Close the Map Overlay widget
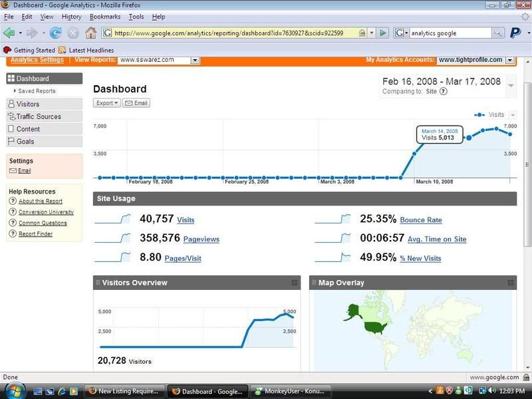Screen dimensions: 532x399 pyautogui.click(x=511, y=283)
